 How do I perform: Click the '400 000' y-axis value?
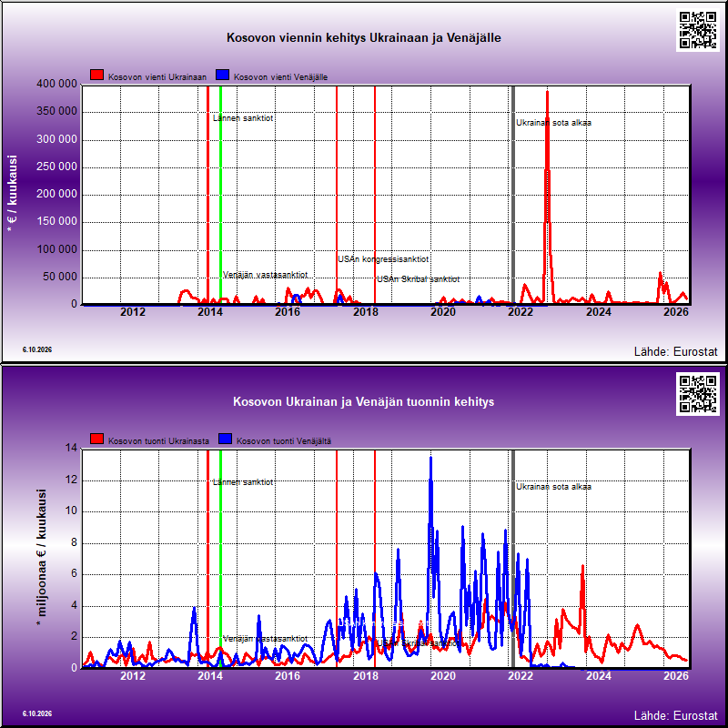coord(56,84)
